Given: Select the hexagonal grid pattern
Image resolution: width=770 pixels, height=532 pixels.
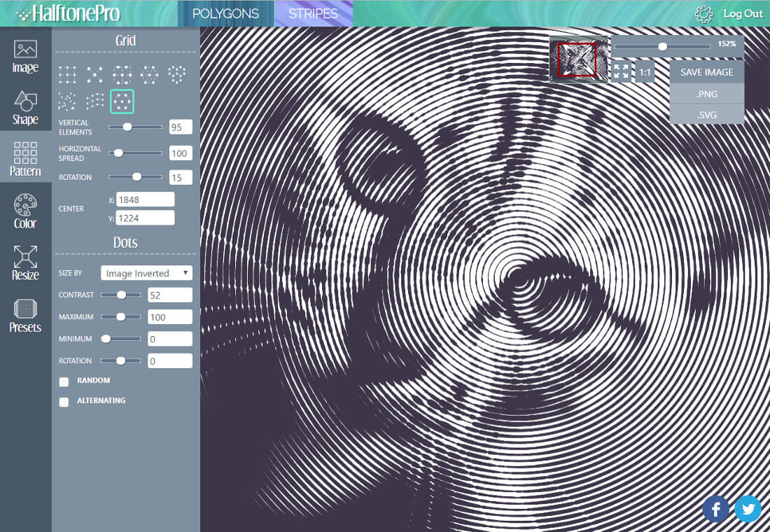Looking at the screenshot, I should tap(149, 75).
